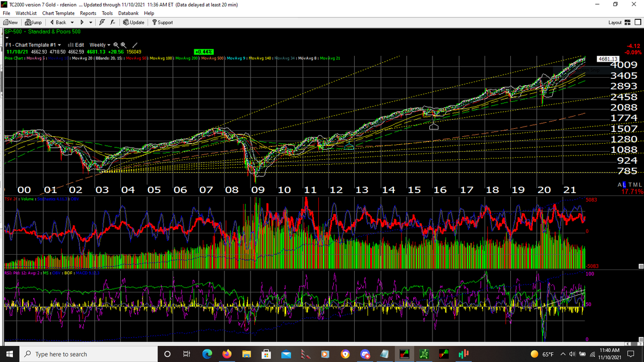Open the Support button
The image size is (644, 362).
163,23
